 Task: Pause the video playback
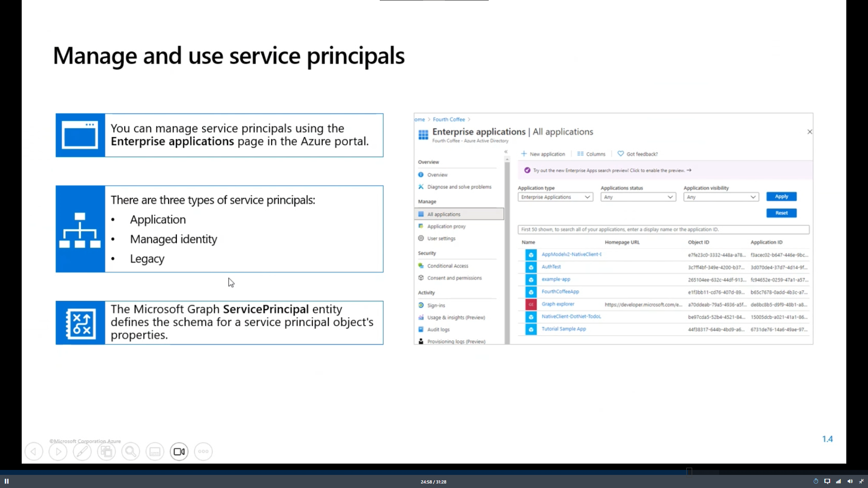pyautogui.click(x=7, y=481)
